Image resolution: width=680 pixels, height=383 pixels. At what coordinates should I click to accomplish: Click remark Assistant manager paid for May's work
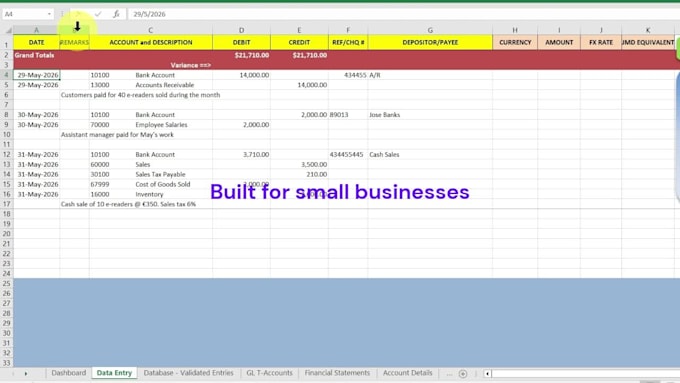117,135
